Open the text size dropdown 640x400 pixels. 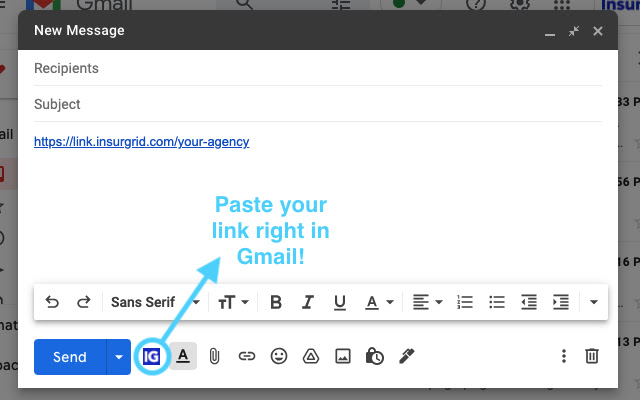[x=233, y=302]
